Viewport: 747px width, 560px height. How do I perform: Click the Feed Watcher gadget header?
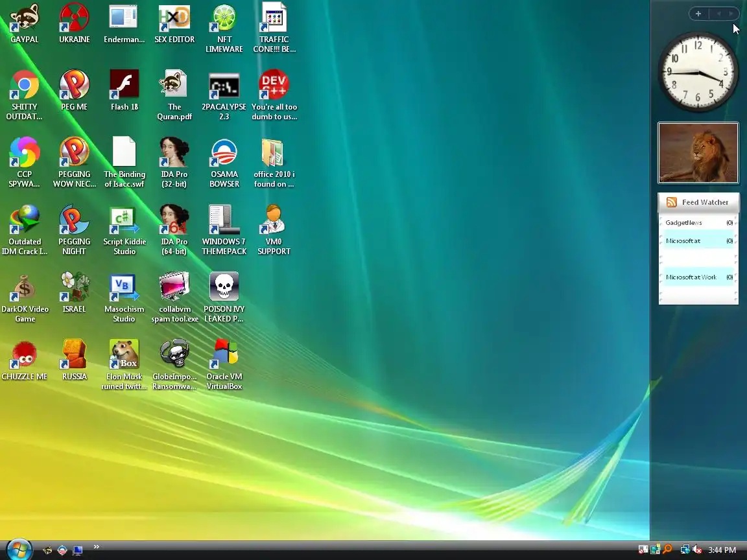coord(698,202)
